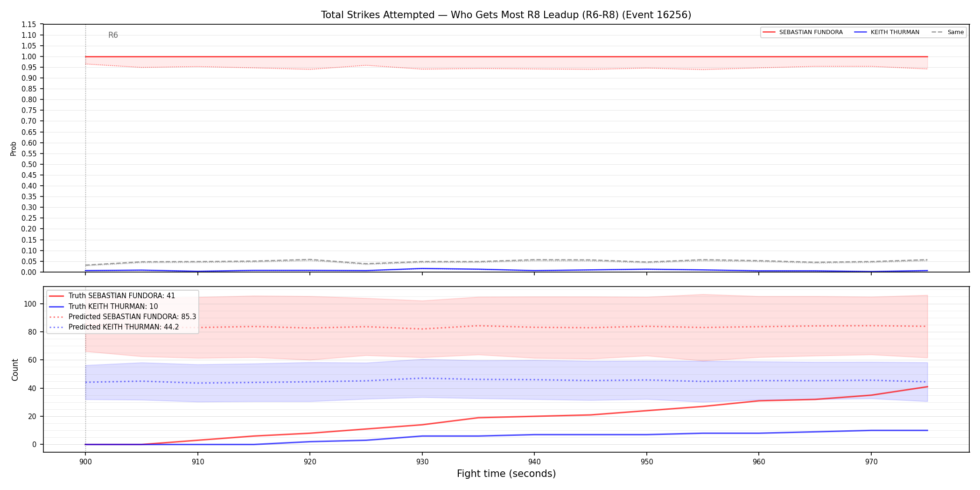
Task: Click Predicted KEITH THURMAN: 44.2 legend item
Action: point(114,327)
